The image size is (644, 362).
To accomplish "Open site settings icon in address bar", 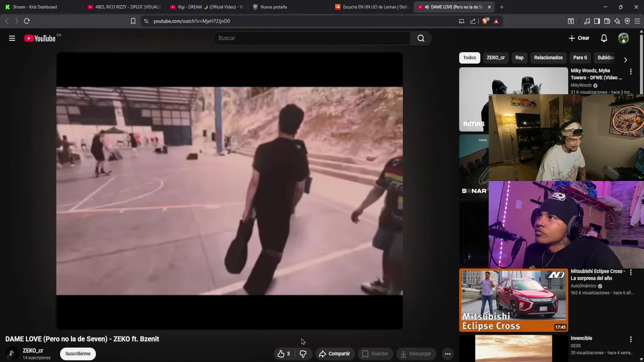I will (146, 21).
